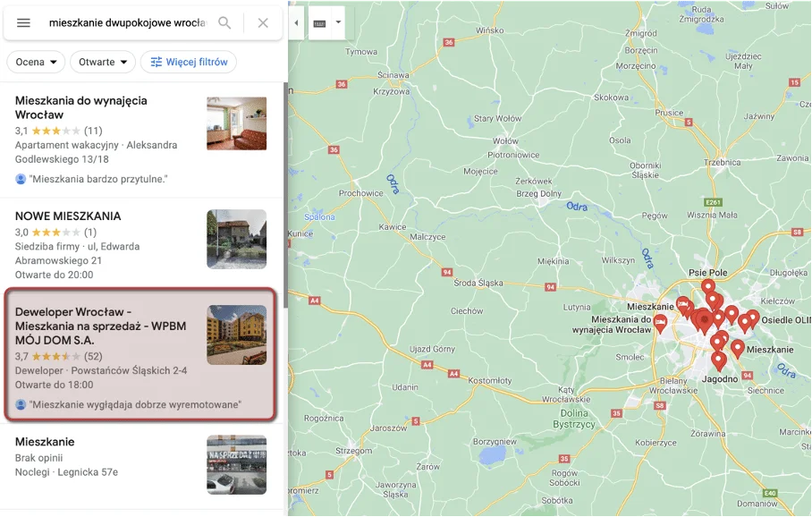Viewport: 812px width, 517px height.
Task: Click the E261 road shield near Wisznia Mała
Action: (x=713, y=202)
